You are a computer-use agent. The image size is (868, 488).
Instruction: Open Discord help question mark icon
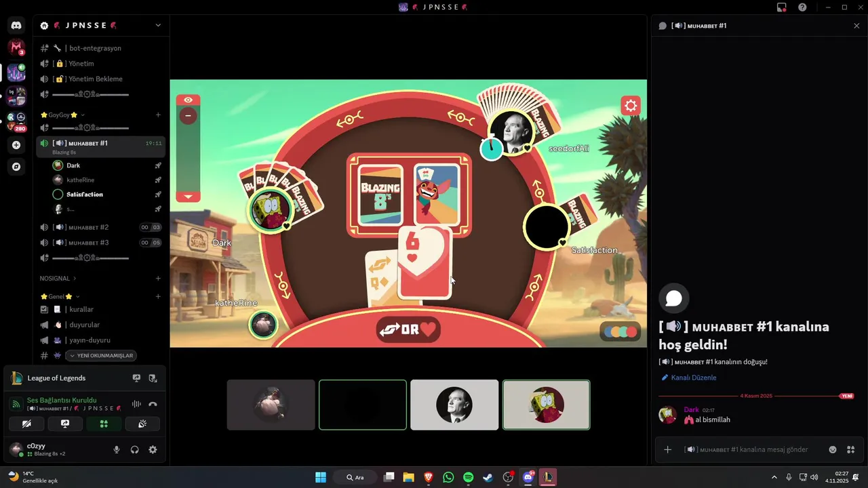[x=802, y=7]
